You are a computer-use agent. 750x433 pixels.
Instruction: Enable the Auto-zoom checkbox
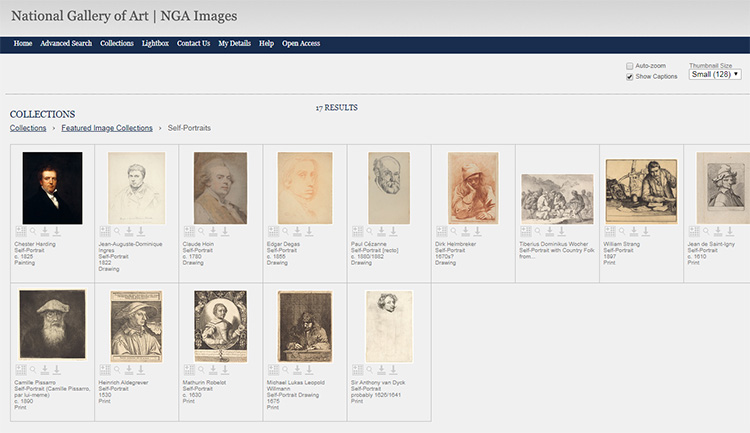(x=629, y=66)
